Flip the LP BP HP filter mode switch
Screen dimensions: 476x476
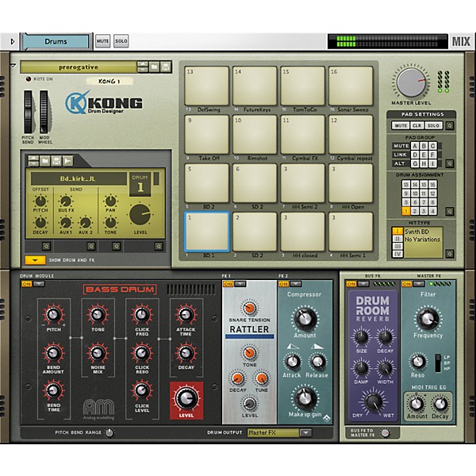438,363
